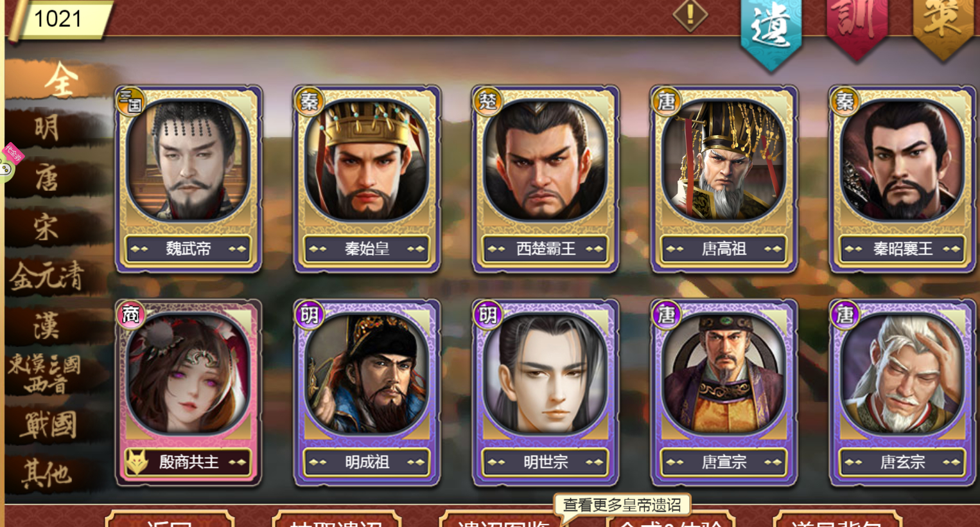Click the 三国 badge on 魏武帝 card
This screenshot has height=527, width=980.
(131, 102)
